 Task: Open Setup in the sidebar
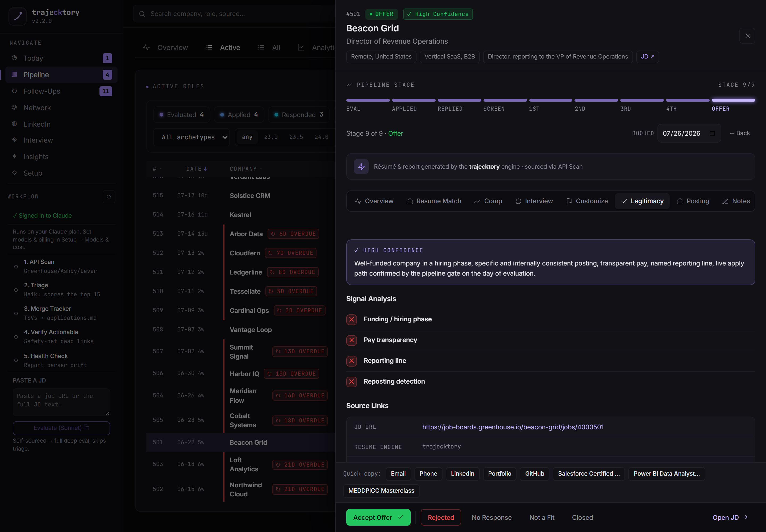[x=61, y=173]
